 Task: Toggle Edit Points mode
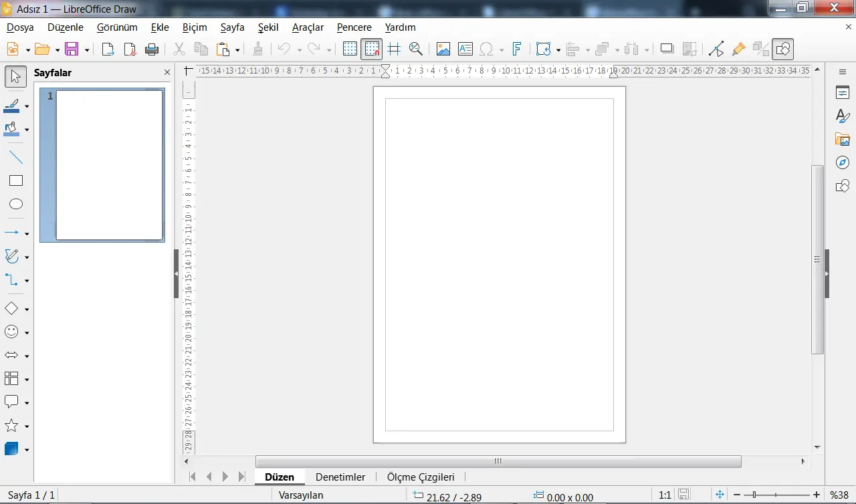click(x=716, y=49)
